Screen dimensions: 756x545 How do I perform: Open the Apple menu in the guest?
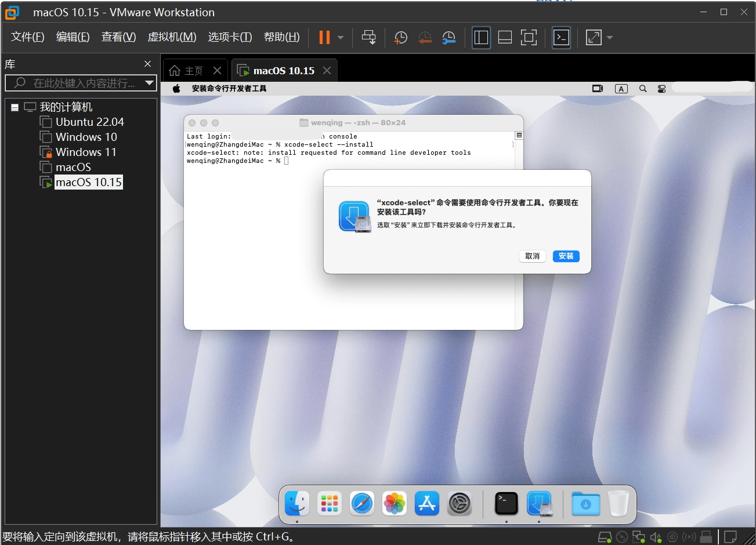[176, 89]
